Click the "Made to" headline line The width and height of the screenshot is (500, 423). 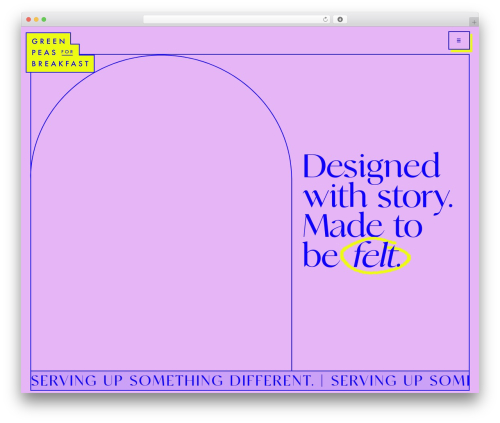click(x=363, y=226)
